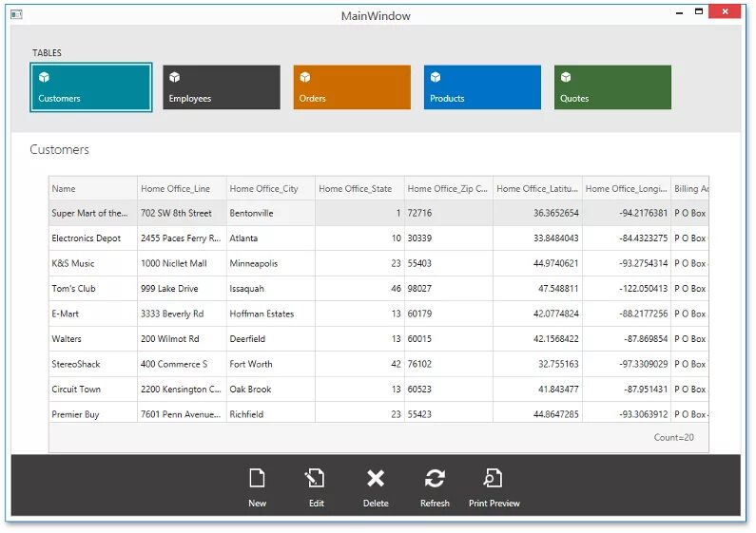Click the Delete button label

[376, 504]
